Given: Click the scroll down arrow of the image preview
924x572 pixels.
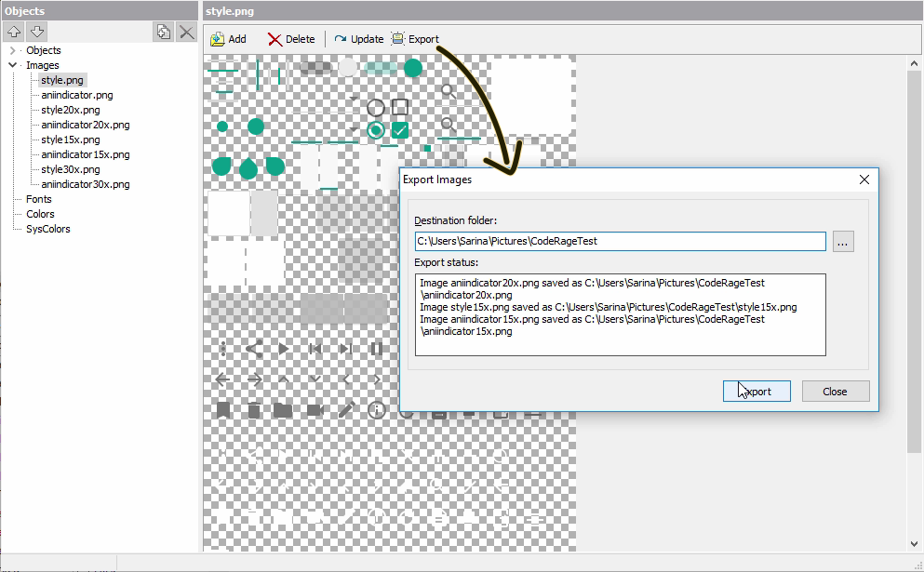Looking at the screenshot, I should pyautogui.click(x=914, y=544).
